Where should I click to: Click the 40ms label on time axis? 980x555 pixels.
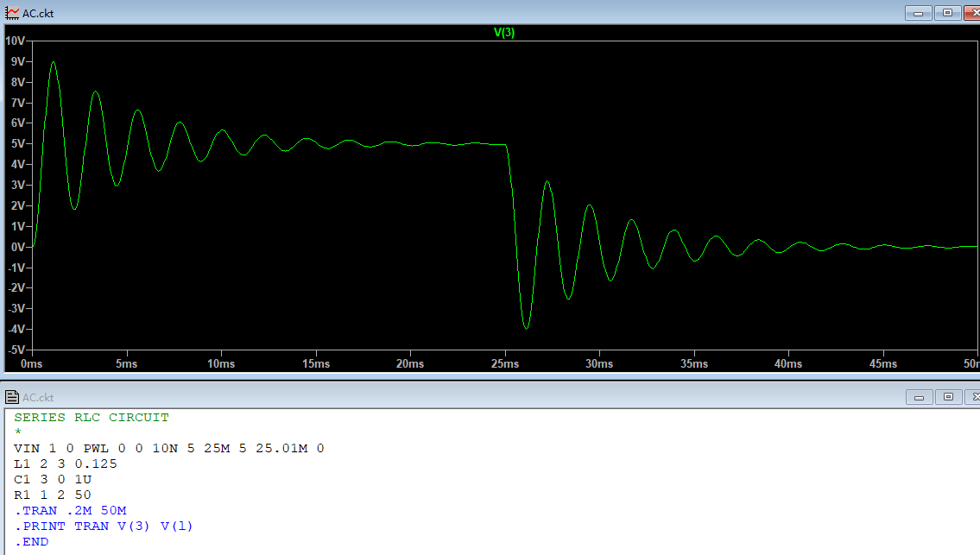click(x=788, y=363)
